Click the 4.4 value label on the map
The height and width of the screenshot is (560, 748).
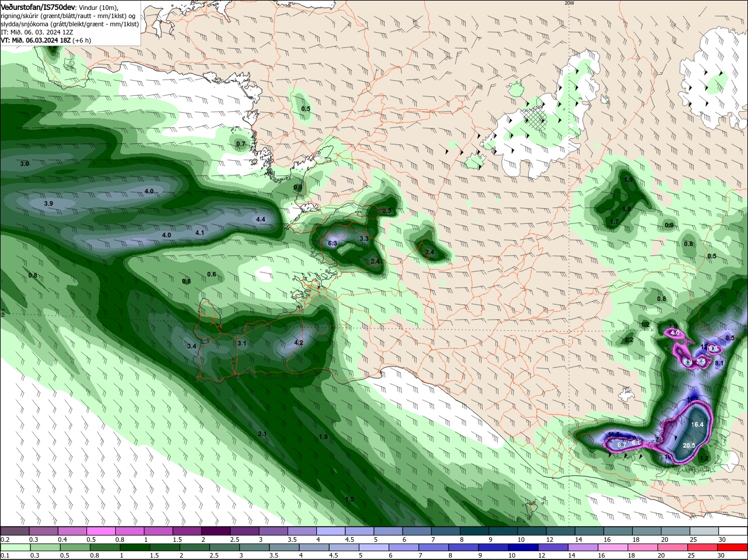pos(261,219)
